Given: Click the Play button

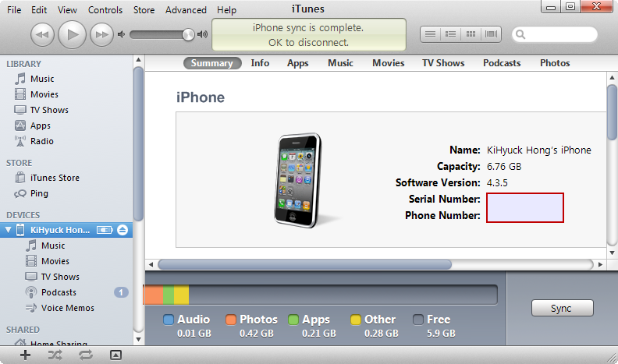Looking at the screenshot, I should [x=72, y=34].
